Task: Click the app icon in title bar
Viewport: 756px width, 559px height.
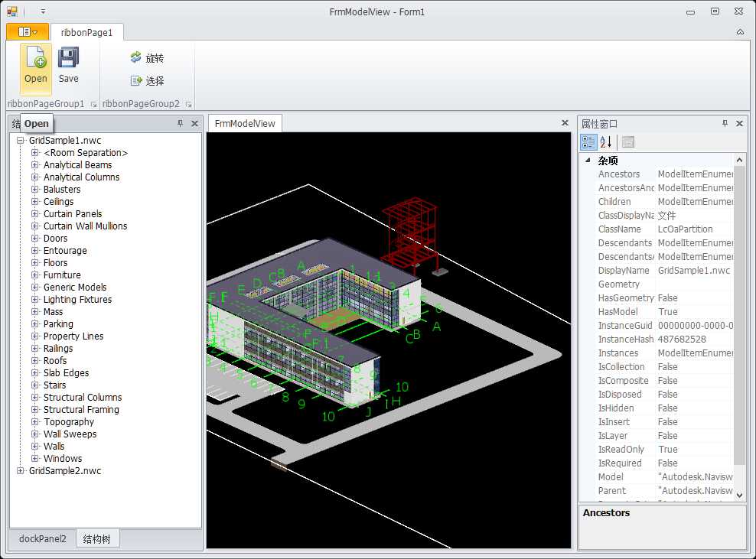Action: pos(12,11)
